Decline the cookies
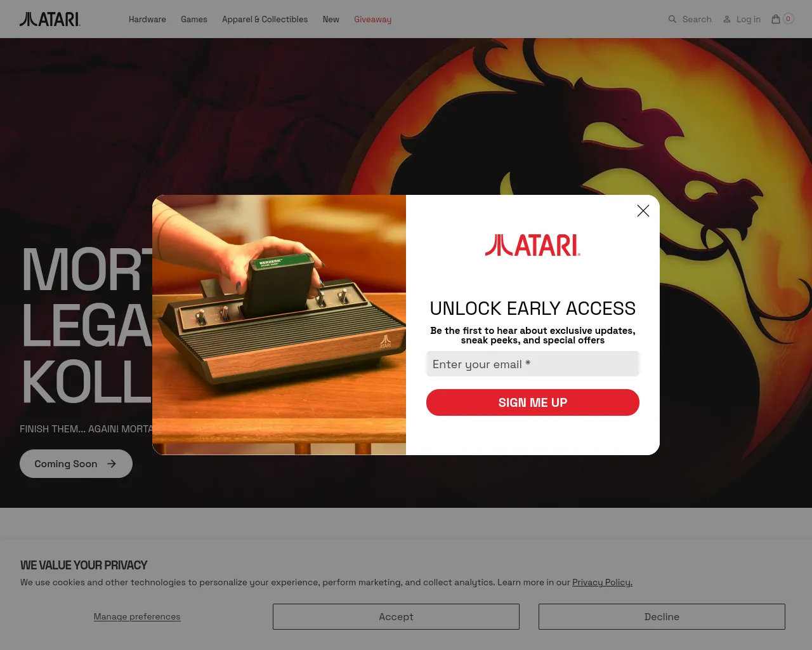Screen dimensions: 812x650 point(662,616)
